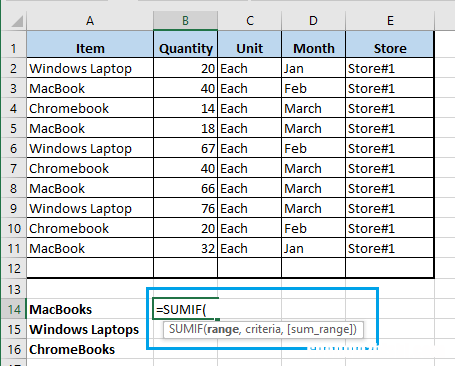Click quantity 18 in row 5
Image resolution: width=455 pixels, height=366 pixels.
(x=185, y=128)
